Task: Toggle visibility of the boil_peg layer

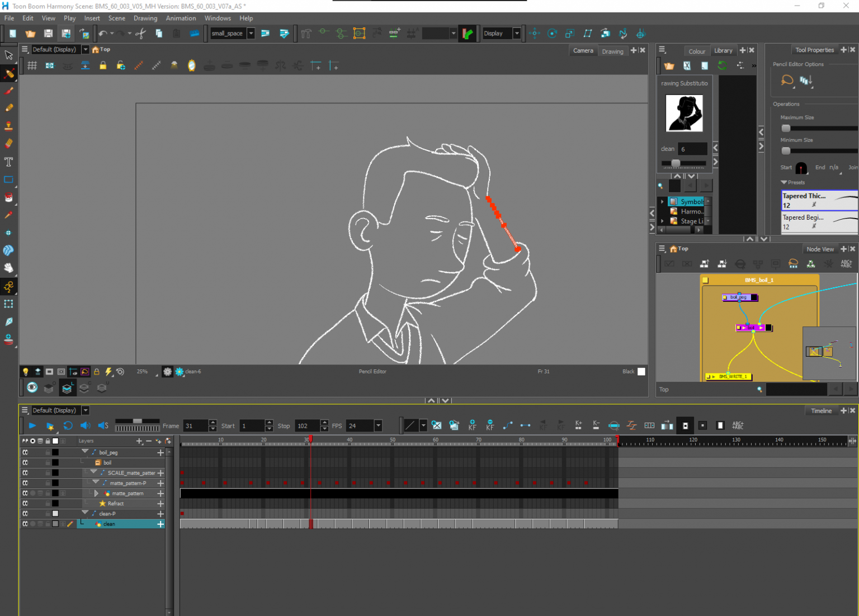Action: (x=25, y=453)
